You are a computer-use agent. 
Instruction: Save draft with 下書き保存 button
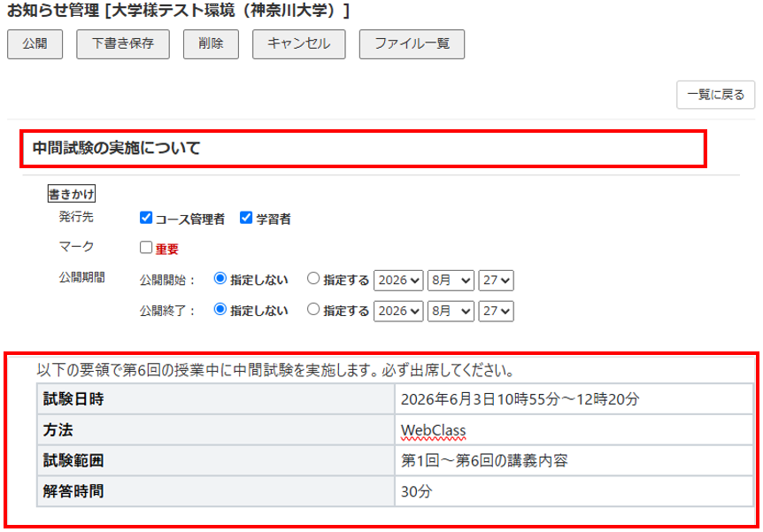point(123,44)
